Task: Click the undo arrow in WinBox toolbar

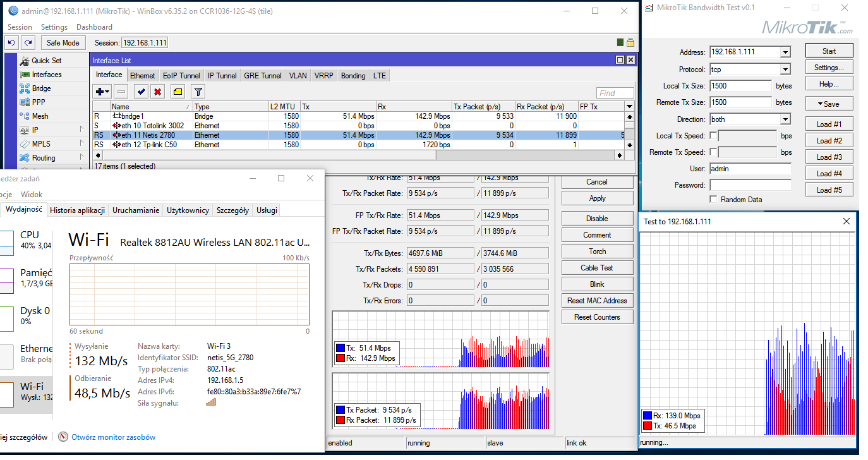Action: click(12, 42)
